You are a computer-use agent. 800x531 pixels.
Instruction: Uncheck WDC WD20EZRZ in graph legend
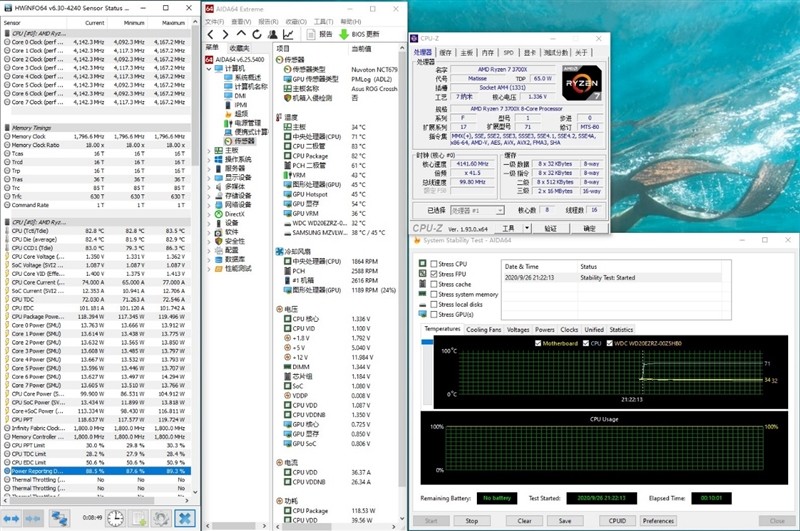609,343
